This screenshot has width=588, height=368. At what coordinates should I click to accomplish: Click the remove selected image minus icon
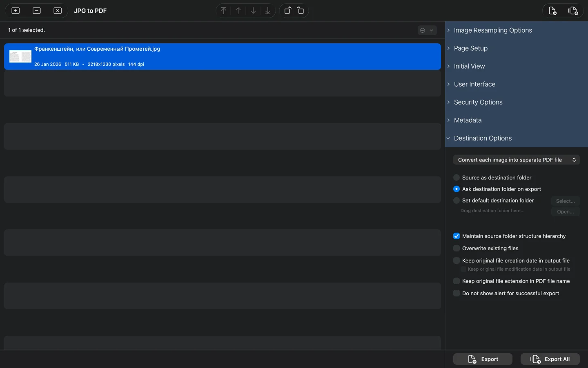(37, 11)
